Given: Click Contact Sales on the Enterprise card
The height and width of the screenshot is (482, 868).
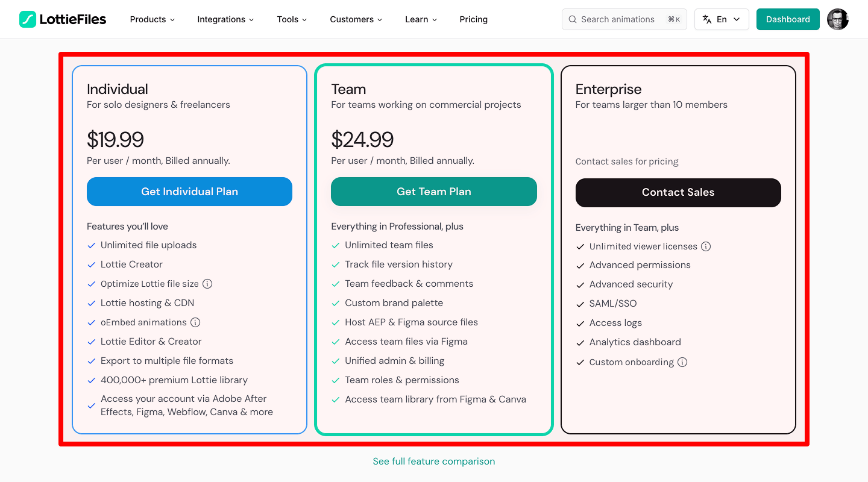Looking at the screenshot, I should coord(678,192).
